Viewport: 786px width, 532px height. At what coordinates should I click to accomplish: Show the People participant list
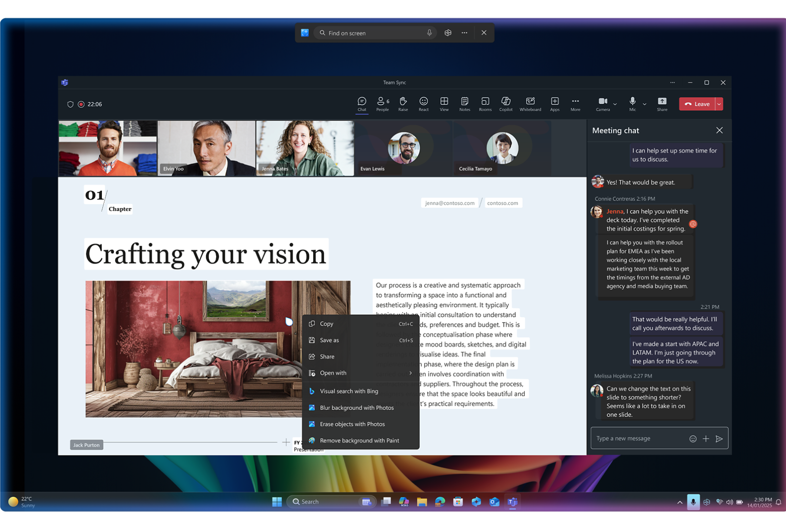pyautogui.click(x=382, y=103)
